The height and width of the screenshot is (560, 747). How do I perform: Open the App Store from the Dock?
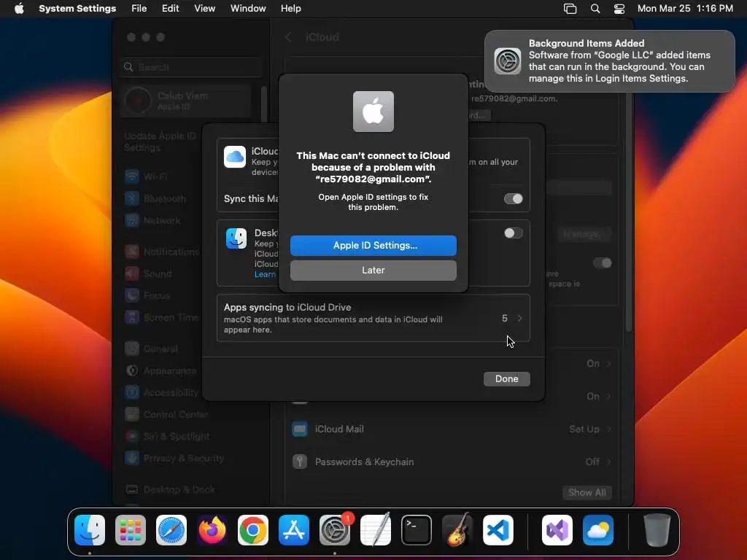[x=294, y=530]
